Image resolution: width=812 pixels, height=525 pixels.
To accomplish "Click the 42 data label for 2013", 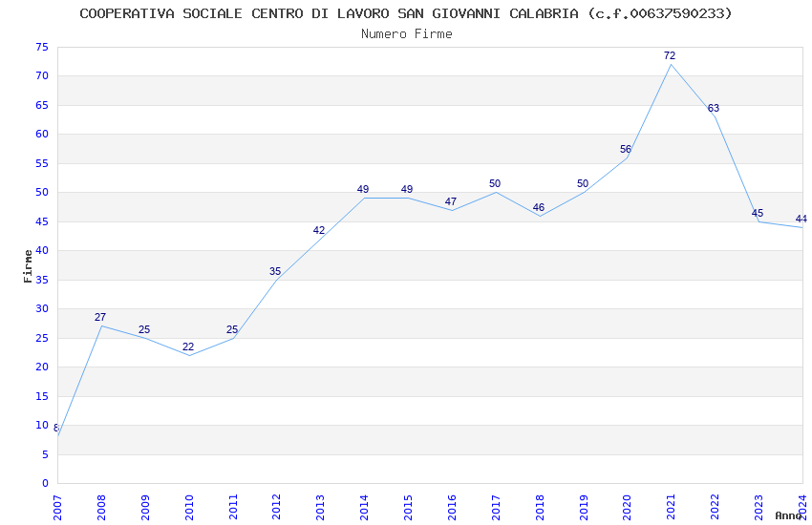I will tap(319, 231).
